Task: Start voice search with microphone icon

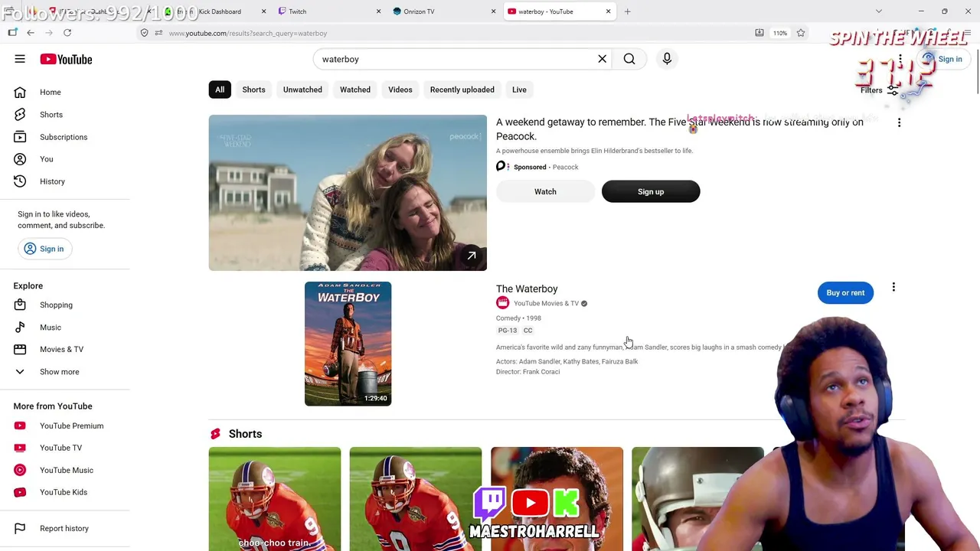Action: (667, 59)
